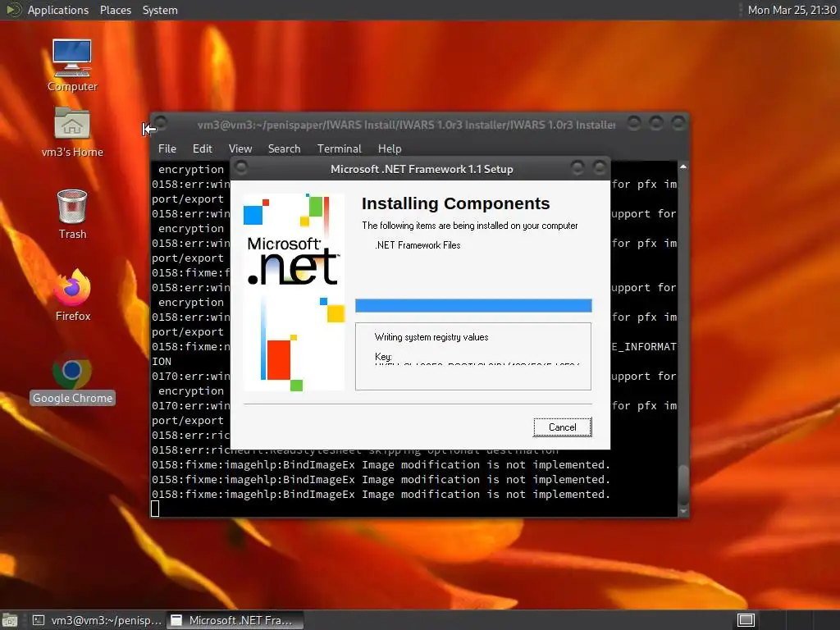Image resolution: width=840 pixels, height=630 pixels.
Task: Click the Microsoft .NET Framework 1.1 Setup title
Action: click(x=422, y=169)
